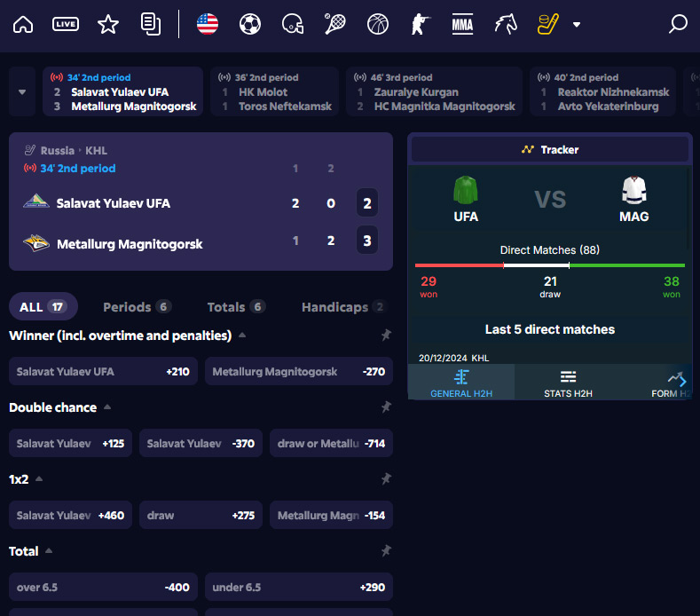Open the LIVE events section

tap(66, 24)
